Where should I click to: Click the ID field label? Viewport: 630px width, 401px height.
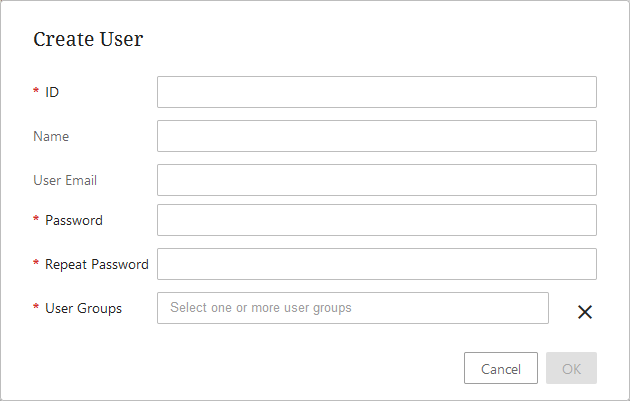click(52, 92)
